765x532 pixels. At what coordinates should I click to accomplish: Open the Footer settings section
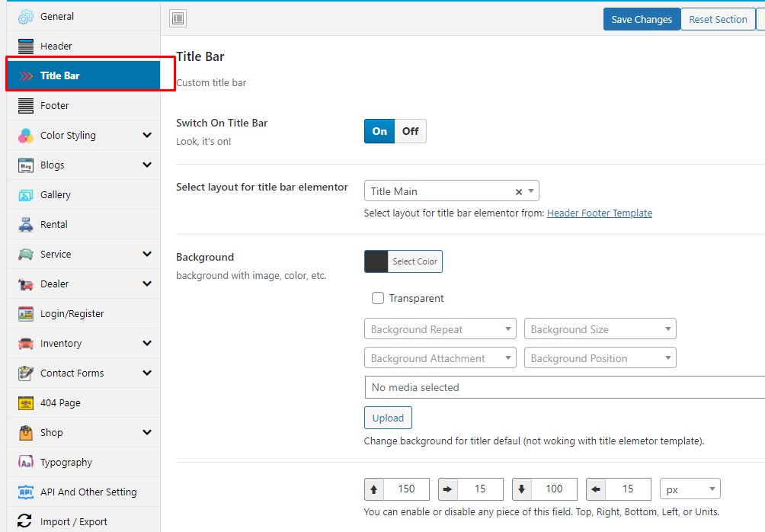pyautogui.click(x=55, y=106)
